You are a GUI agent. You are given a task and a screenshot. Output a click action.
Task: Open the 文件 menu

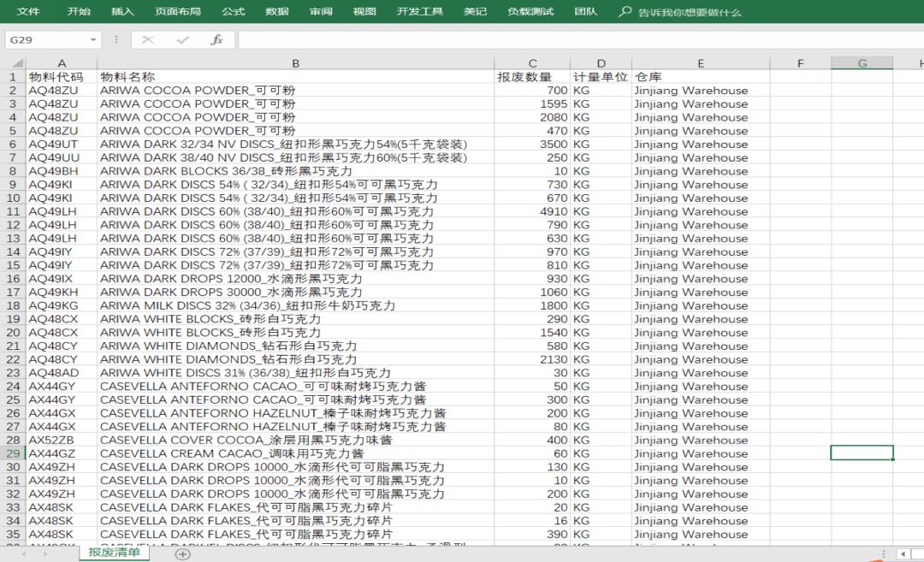click(x=29, y=12)
